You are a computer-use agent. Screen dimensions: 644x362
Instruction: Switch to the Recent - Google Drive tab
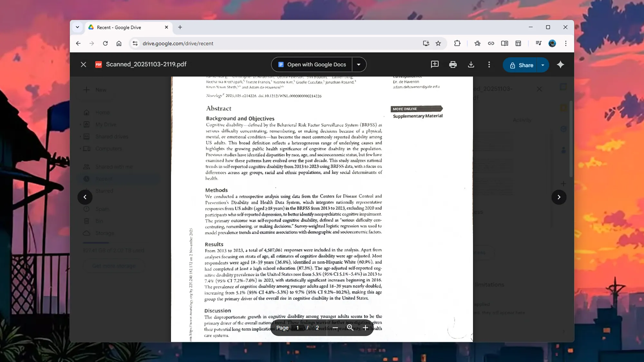118,27
